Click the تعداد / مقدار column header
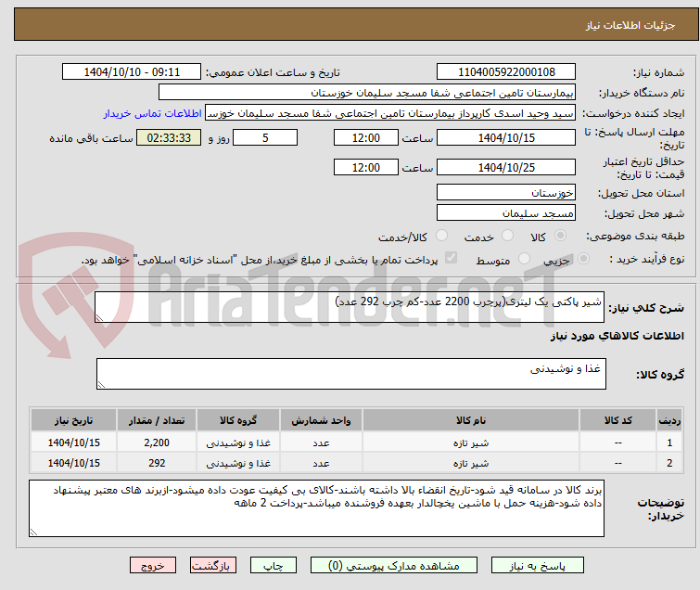The height and width of the screenshot is (590, 700). pyautogui.click(x=157, y=420)
